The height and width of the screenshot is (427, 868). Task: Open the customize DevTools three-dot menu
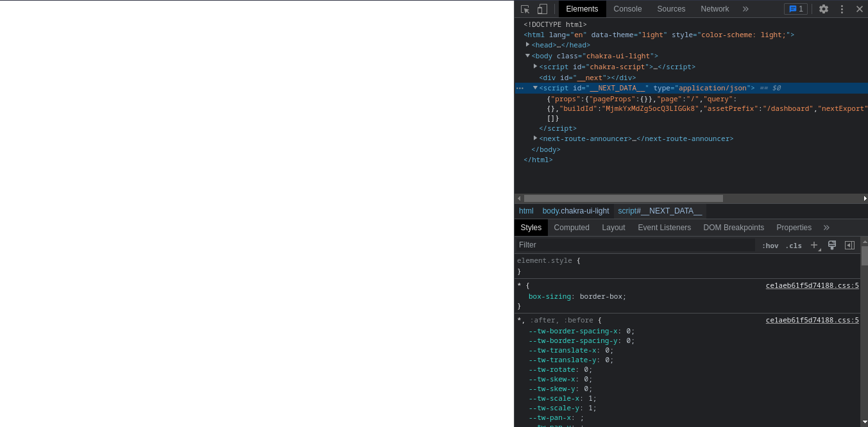842,9
